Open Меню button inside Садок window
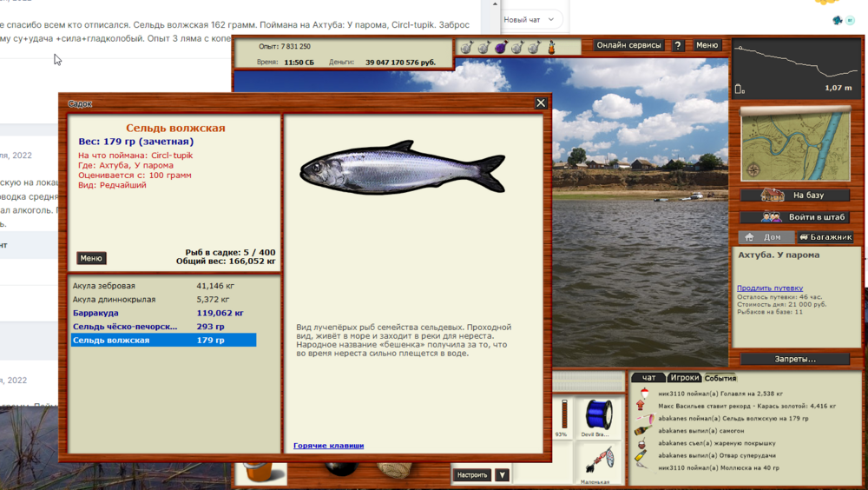This screenshot has height=490, width=868. [91, 258]
